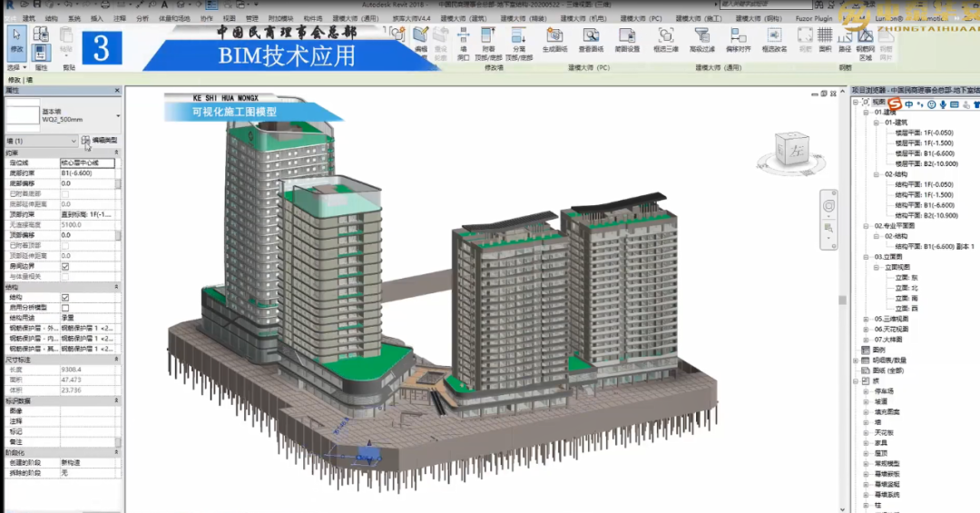This screenshot has width=980, height=513.
Task: Click the ViewCube in the 3D view
Action: (x=792, y=148)
